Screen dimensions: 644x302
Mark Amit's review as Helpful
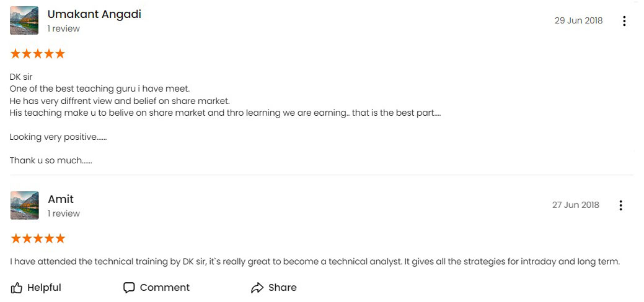click(x=36, y=288)
